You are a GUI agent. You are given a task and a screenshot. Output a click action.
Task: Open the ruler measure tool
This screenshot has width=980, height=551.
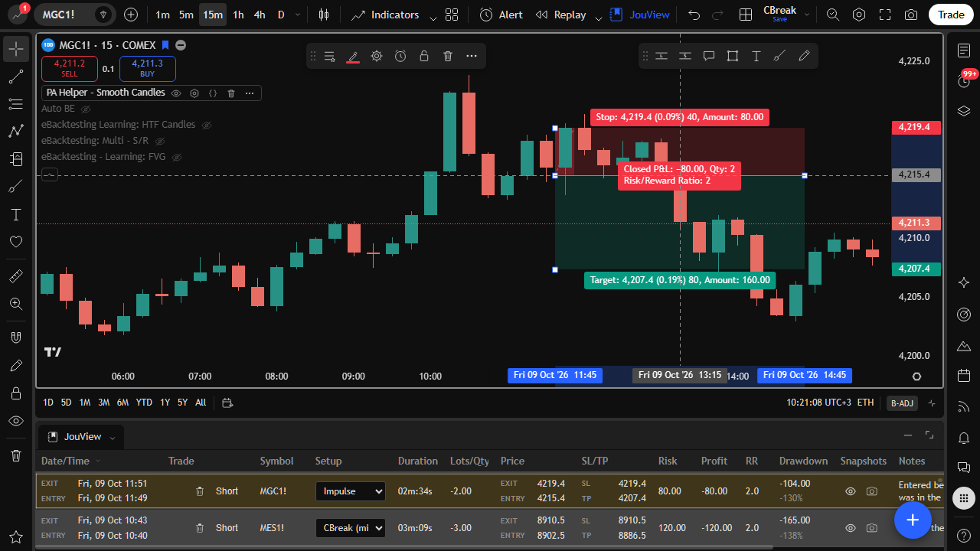(16, 276)
